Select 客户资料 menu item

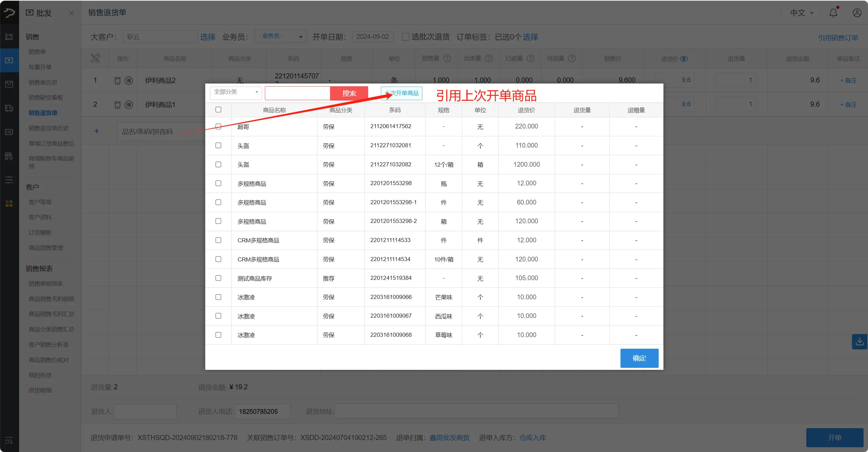point(40,217)
